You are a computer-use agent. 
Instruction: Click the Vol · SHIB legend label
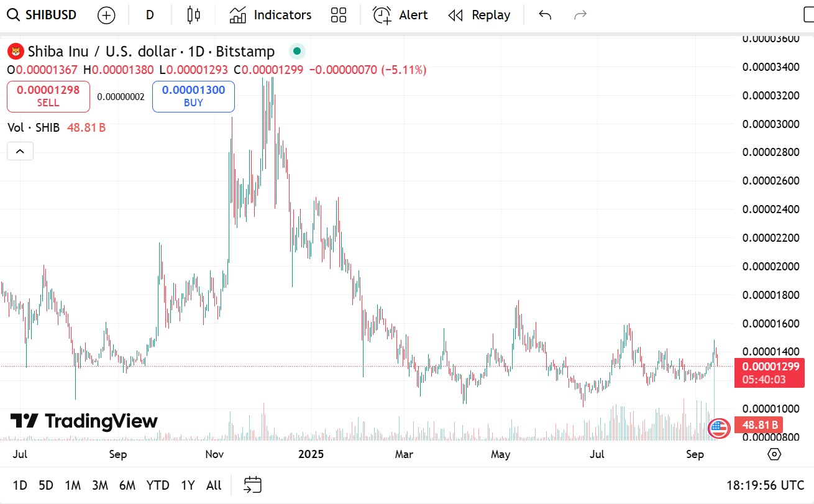coord(34,127)
